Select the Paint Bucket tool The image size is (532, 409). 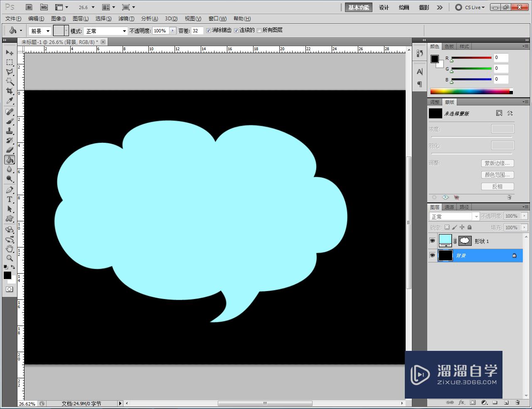point(10,160)
